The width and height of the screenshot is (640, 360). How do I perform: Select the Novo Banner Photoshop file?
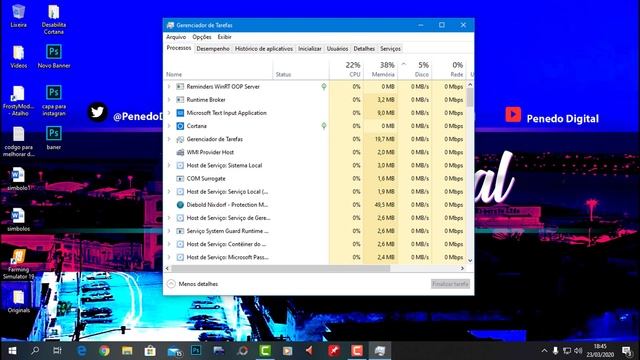(53, 57)
